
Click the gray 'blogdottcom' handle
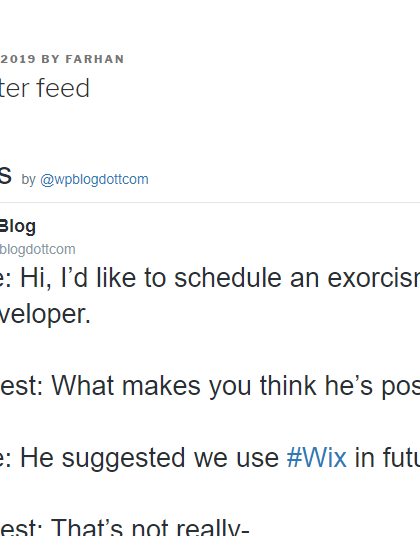(x=38, y=249)
